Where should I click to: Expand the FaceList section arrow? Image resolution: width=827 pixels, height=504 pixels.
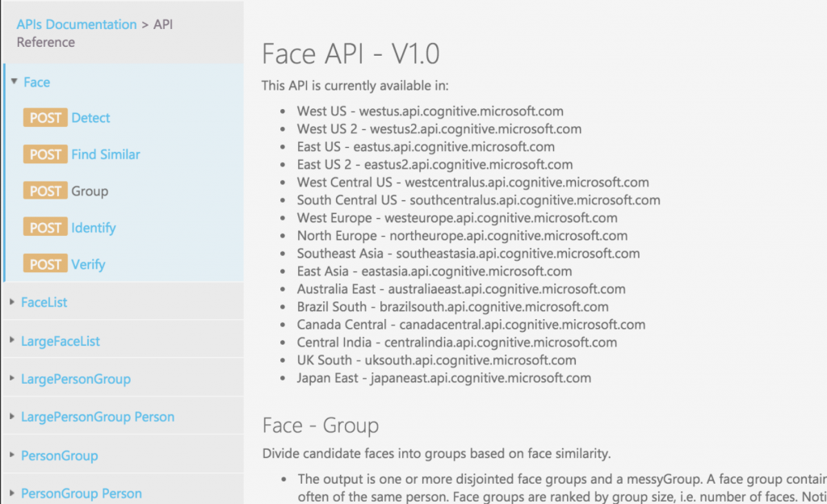click(12, 301)
